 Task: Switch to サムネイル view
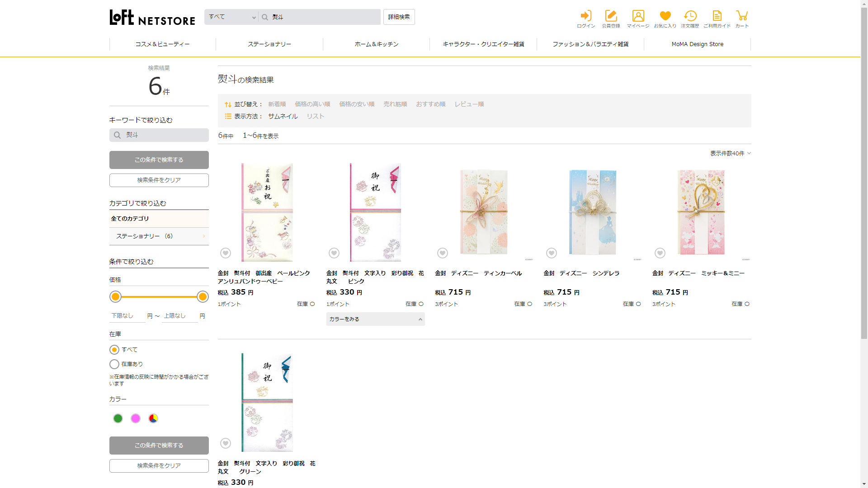click(x=283, y=117)
